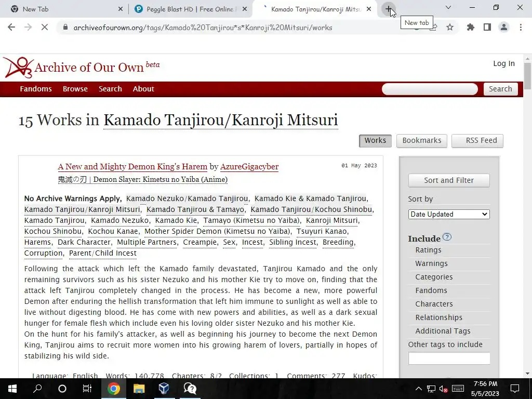Open author AzureGigacyber's profile link
This screenshot has width=532, height=399.
(x=249, y=167)
